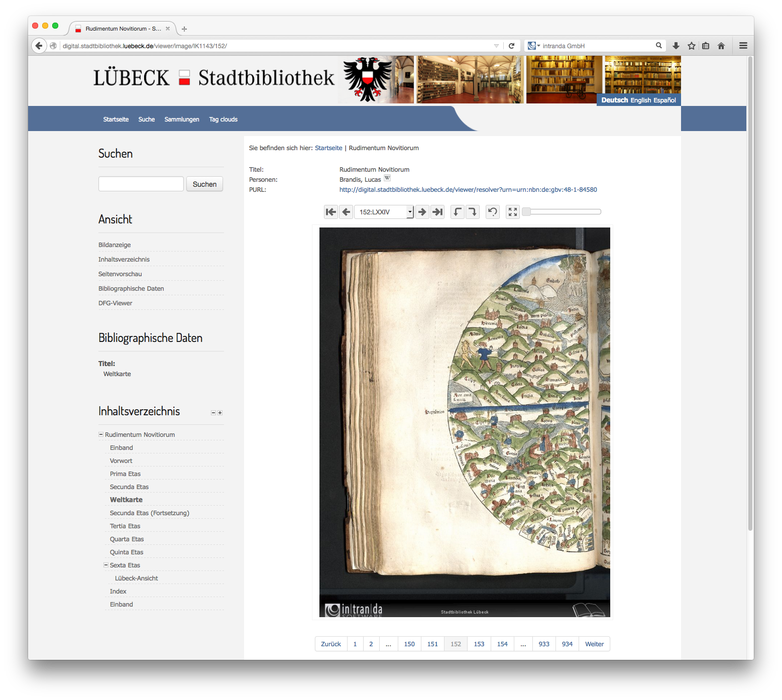The width and height of the screenshot is (782, 700).
Task: Open Inhaltsverzeichnis view link
Action: [124, 260]
